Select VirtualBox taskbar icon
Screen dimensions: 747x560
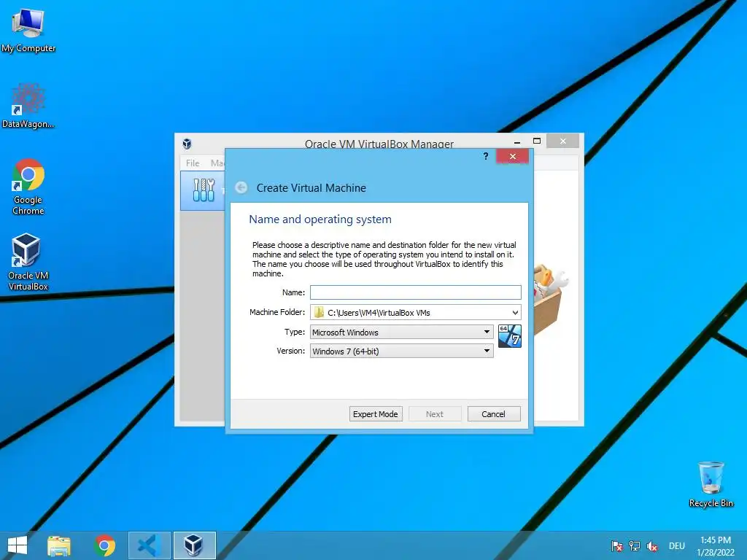194,545
